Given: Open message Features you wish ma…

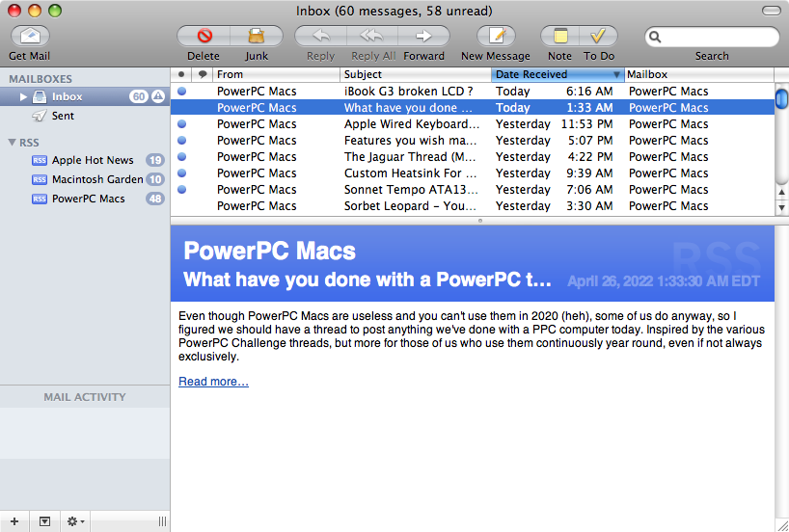Looking at the screenshot, I should 472,141.
